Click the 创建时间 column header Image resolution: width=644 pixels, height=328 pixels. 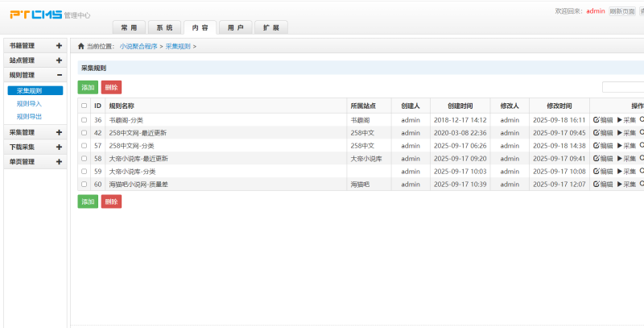(460, 106)
